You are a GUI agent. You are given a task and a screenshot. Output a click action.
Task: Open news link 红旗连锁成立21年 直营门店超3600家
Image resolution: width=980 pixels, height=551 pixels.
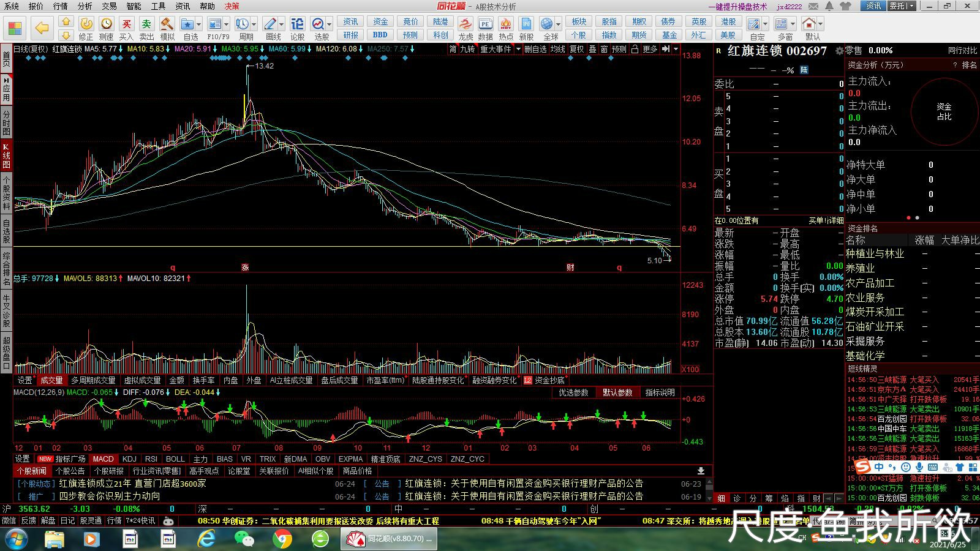pyautogui.click(x=132, y=484)
